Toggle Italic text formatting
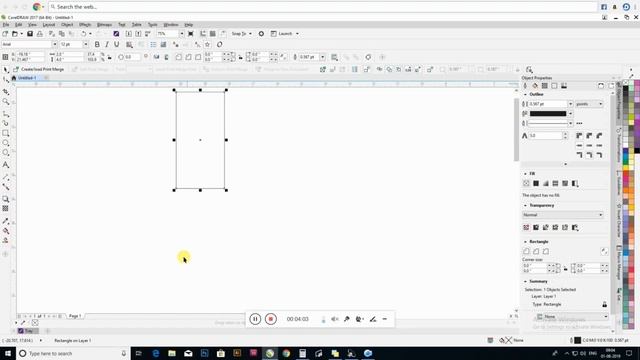 pos(107,44)
